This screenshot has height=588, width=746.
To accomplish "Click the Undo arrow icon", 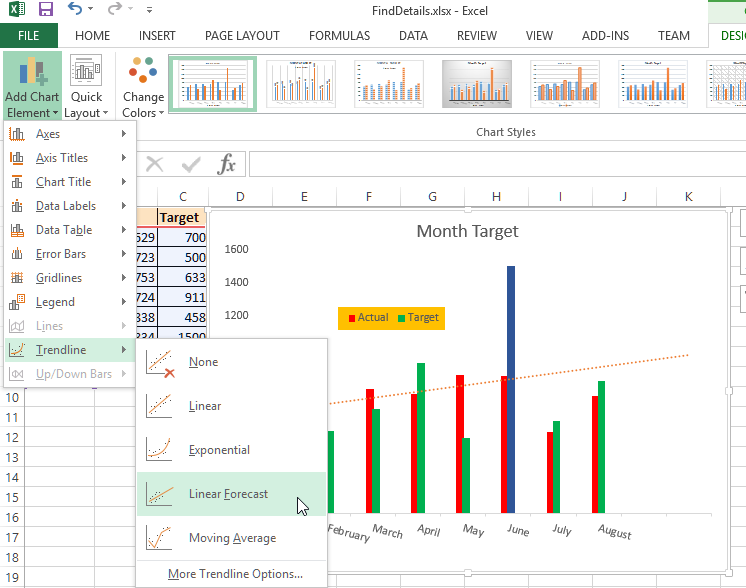I will 75,9.
